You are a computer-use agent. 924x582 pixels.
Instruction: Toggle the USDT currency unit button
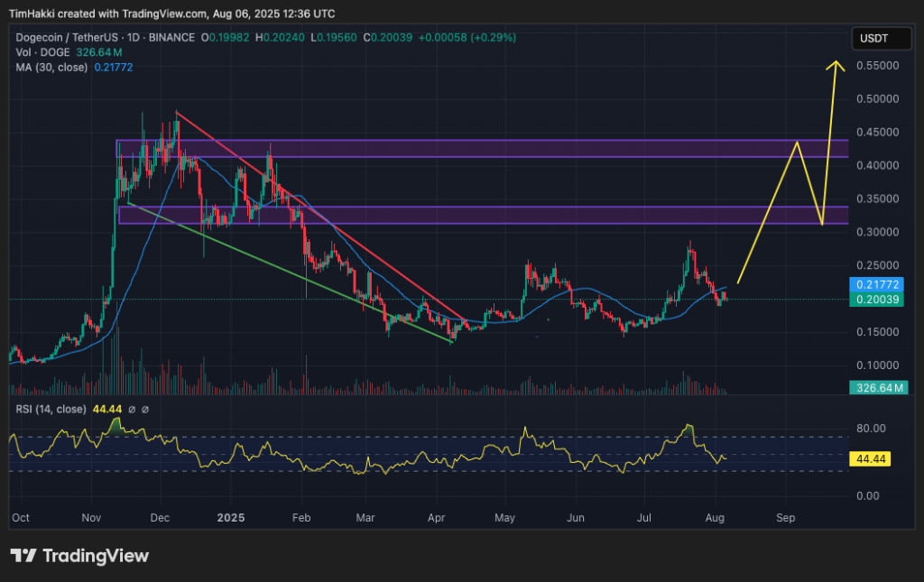point(882,38)
